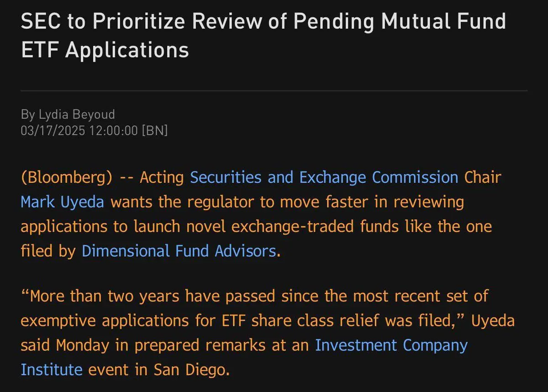The image size is (548, 392).
Task: Click the [BN] source tag
Action: pos(155,131)
